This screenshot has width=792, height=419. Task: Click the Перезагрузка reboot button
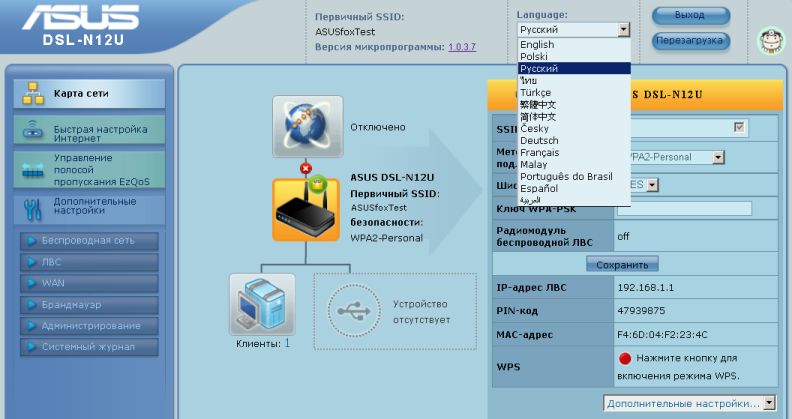tap(690, 41)
